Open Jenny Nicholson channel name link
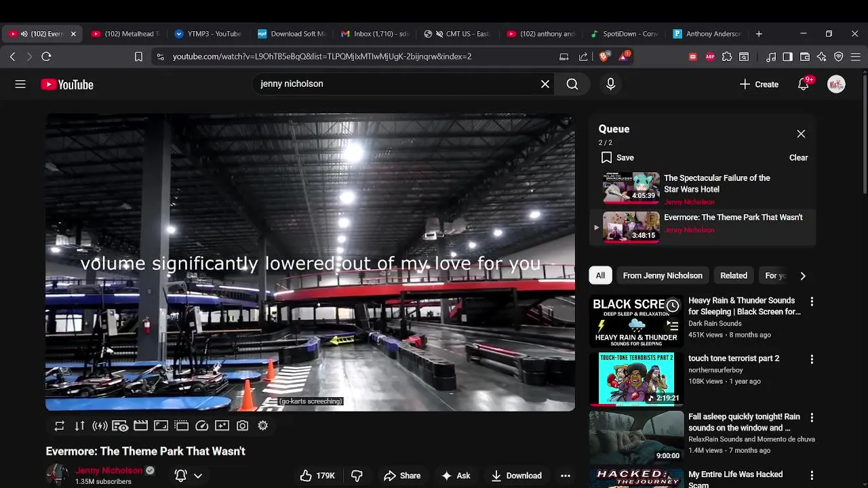868x488 pixels. click(x=109, y=470)
